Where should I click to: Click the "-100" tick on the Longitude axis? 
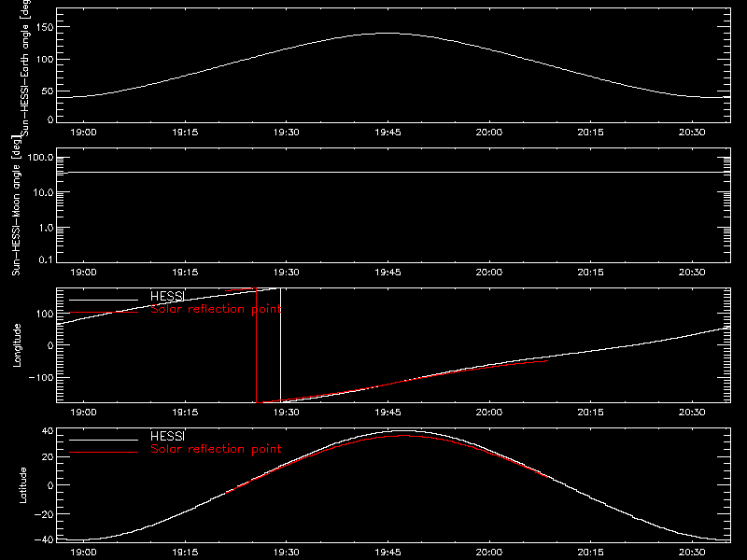(x=41, y=377)
